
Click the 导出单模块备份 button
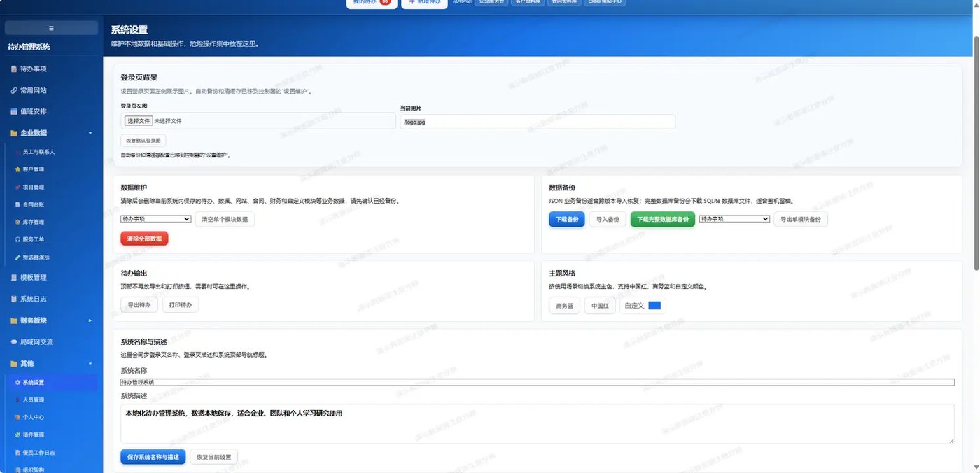801,219
